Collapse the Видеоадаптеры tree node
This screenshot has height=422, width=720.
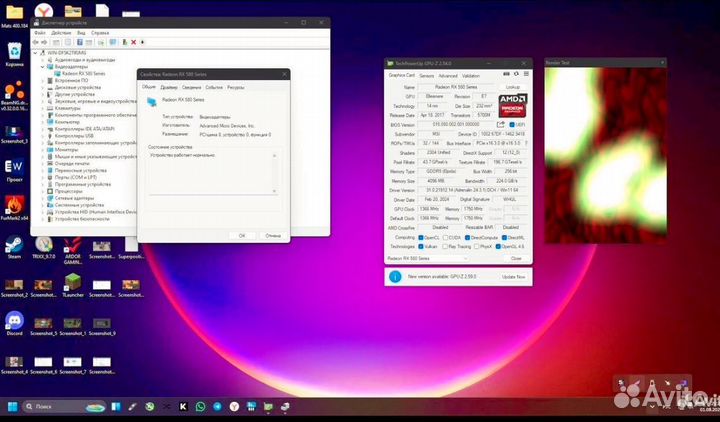coord(43,67)
